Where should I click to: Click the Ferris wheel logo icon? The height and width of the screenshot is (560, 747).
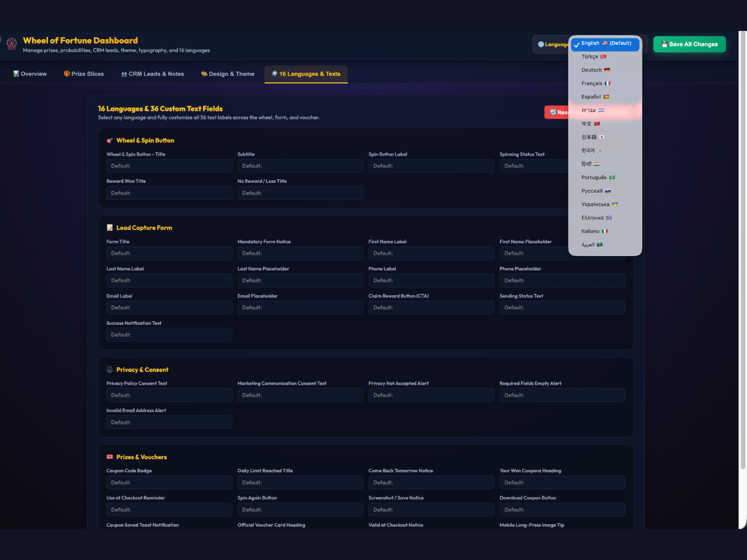[x=11, y=44]
